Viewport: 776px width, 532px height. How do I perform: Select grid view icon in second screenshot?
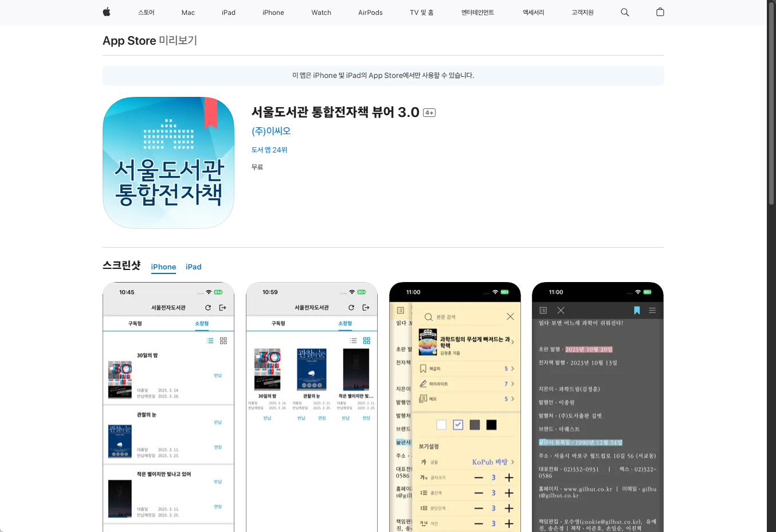(x=367, y=341)
